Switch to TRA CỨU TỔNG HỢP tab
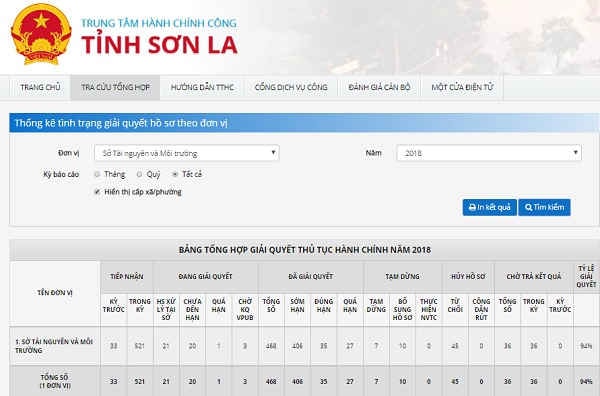The height and width of the screenshot is (396, 600). (x=115, y=87)
